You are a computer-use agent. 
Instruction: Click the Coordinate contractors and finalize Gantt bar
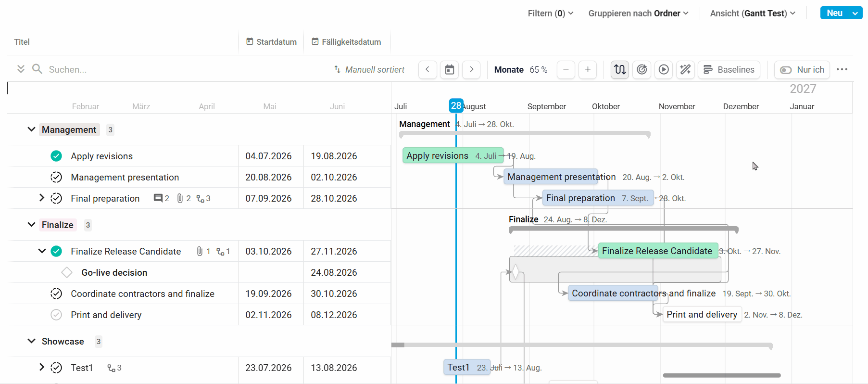[x=613, y=293]
